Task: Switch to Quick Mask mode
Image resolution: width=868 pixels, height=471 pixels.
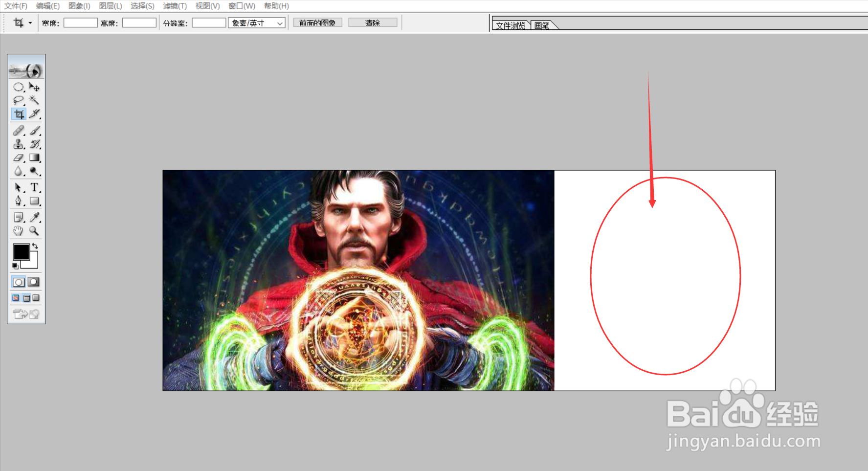Action: tap(34, 282)
